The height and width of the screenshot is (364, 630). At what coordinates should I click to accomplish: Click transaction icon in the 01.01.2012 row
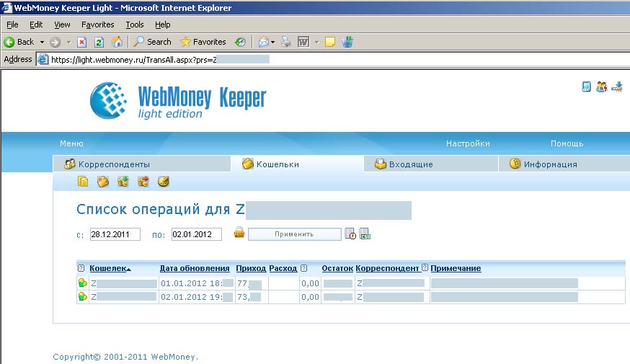click(x=82, y=283)
